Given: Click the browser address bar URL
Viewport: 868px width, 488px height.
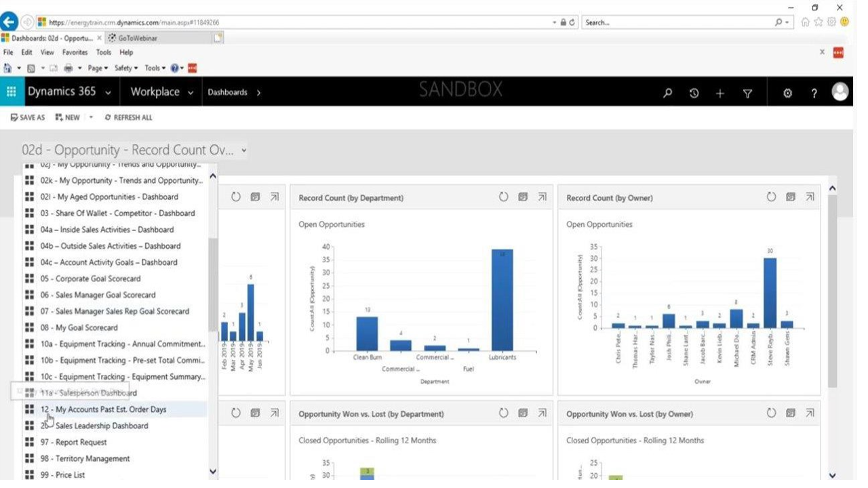Looking at the screenshot, I should (x=134, y=22).
